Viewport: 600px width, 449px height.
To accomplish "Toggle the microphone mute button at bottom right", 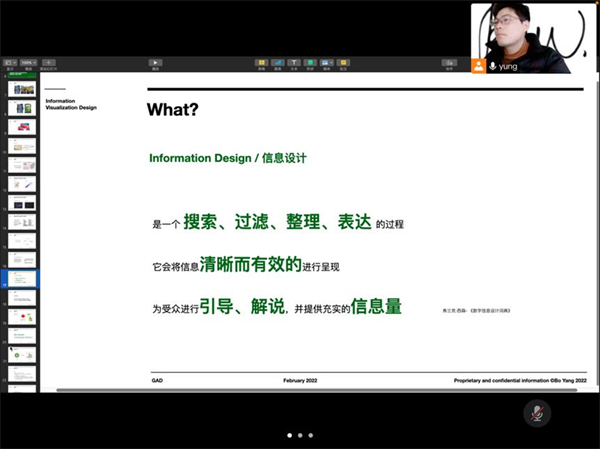I will coord(537,413).
